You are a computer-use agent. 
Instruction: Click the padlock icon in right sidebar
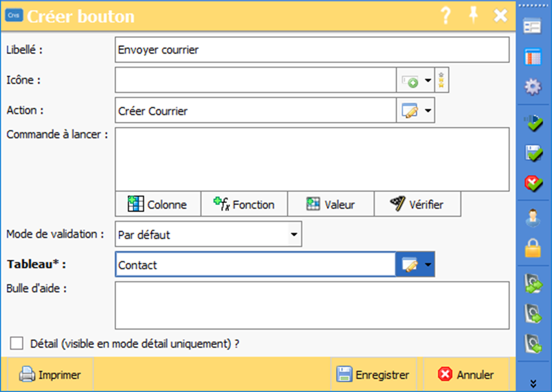tap(533, 248)
